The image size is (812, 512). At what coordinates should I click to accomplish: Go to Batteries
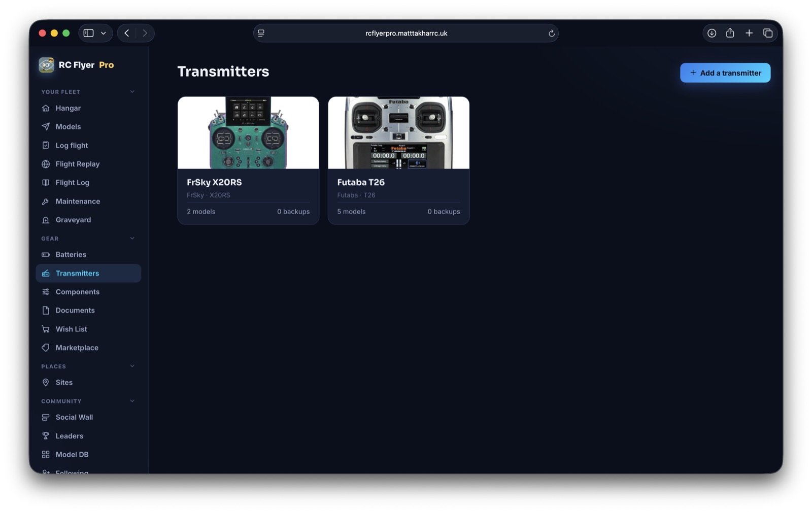tap(88, 255)
